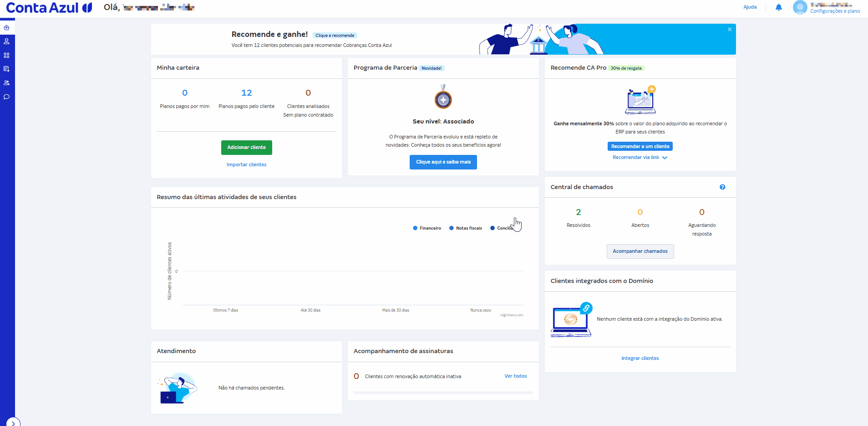The width and height of the screenshot is (868, 426).
Task: Open the document-with-sparkle icon in sidebar
Action: click(6, 69)
